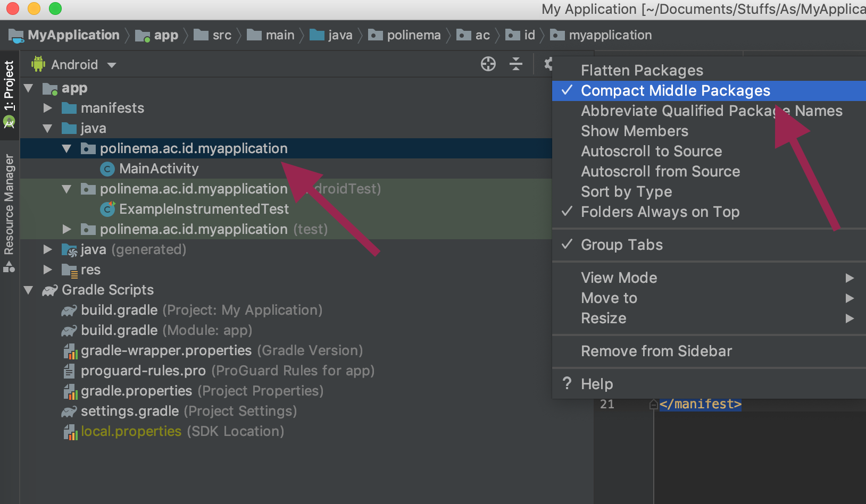Uncheck Folders Always on Top
This screenshot has height=504, width=866.
click(709, 212)
